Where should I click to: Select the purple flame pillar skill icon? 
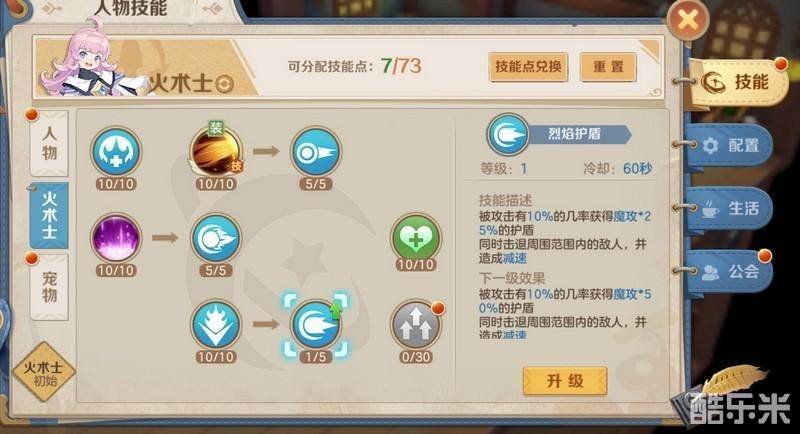pos(116,238)
